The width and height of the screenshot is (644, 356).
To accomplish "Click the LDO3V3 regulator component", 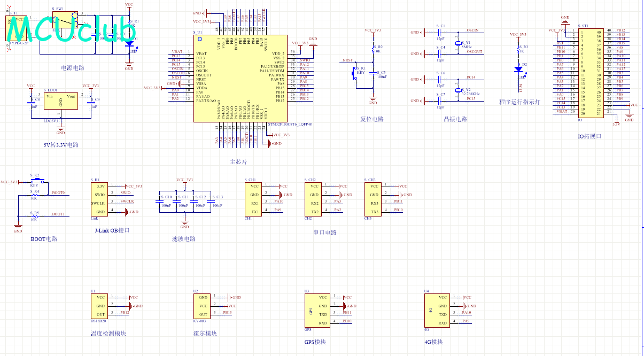I will (x=60, y=102).
